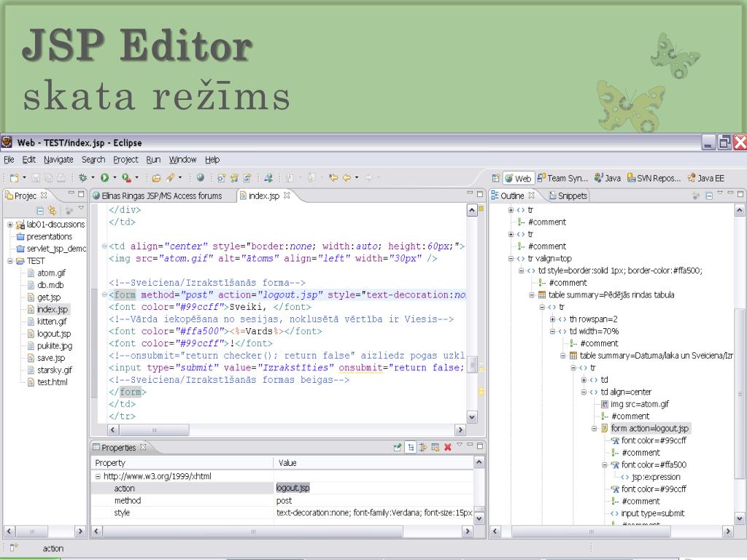Screen dimensions: 747x560
Task: Click the action property value field logout.jsp
Action: pyautogui.click(x=374, y=488)
